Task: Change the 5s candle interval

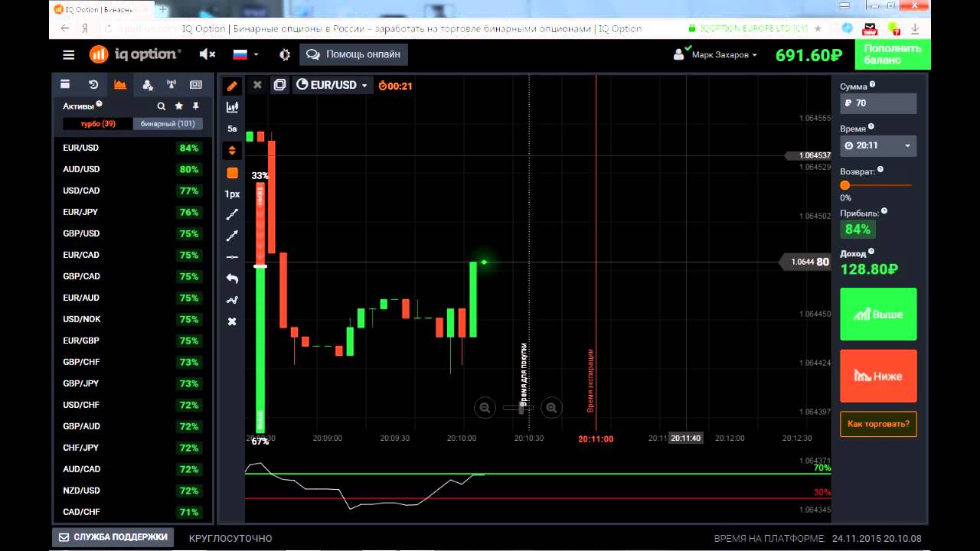Action: 232,129
